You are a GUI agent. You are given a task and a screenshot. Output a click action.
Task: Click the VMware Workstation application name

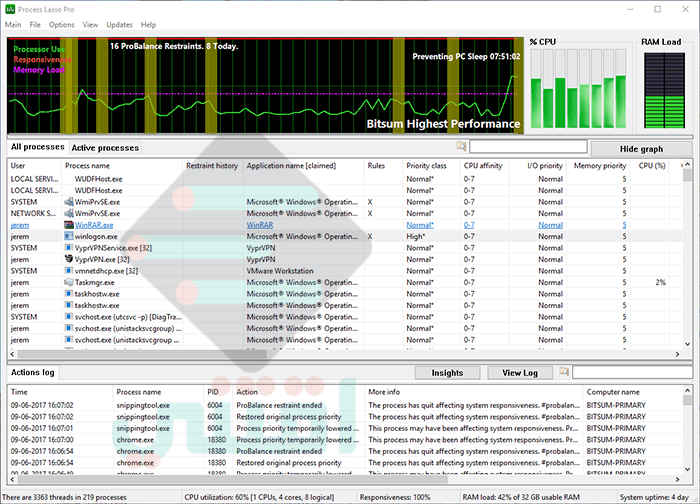click(280, 271)
